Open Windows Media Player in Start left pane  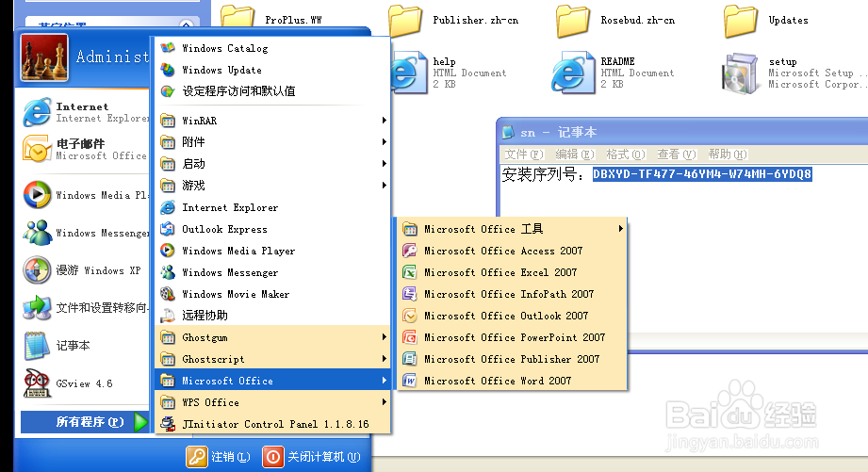pyautogui.click(x=85, y=195)
